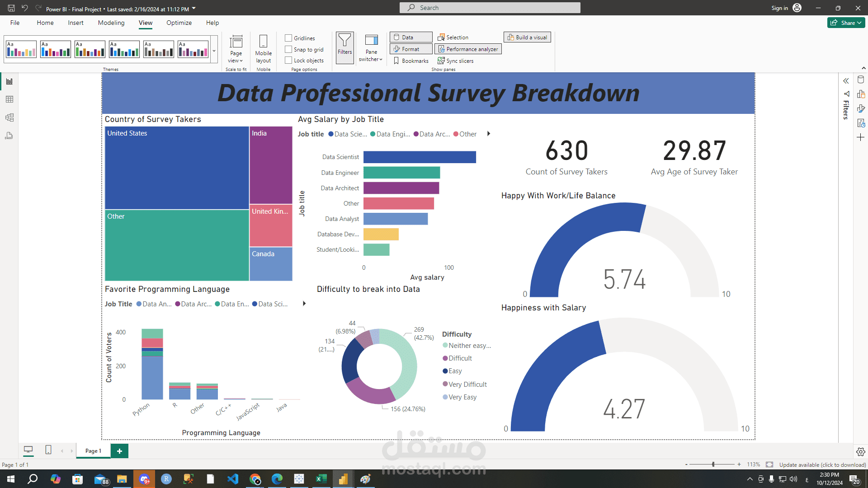Open the Model view icon
The image size is (868, 488).
[x=9, y=117]
